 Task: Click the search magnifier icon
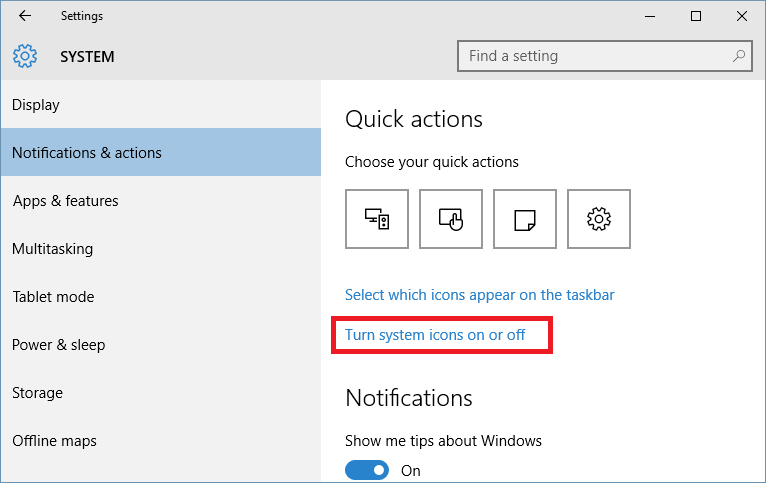739,56
